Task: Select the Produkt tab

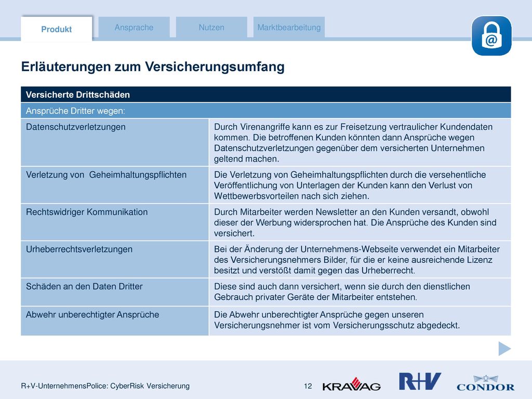Action: [x=56, y=29]
